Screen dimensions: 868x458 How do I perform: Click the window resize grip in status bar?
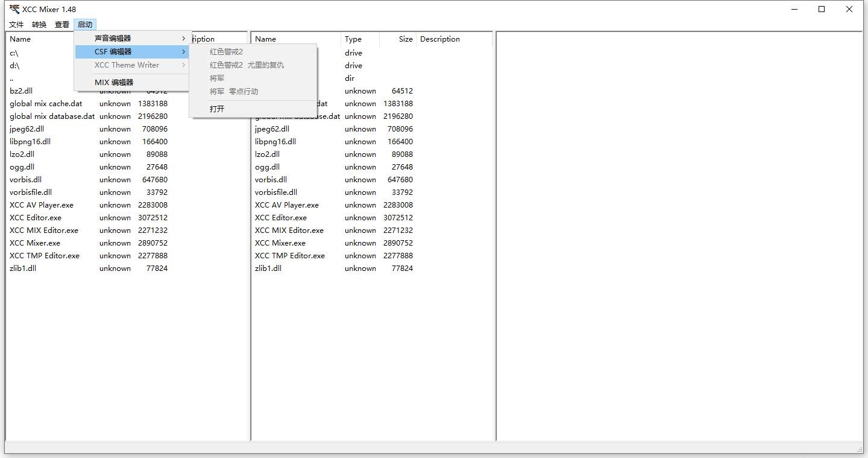tap(860, 450)
